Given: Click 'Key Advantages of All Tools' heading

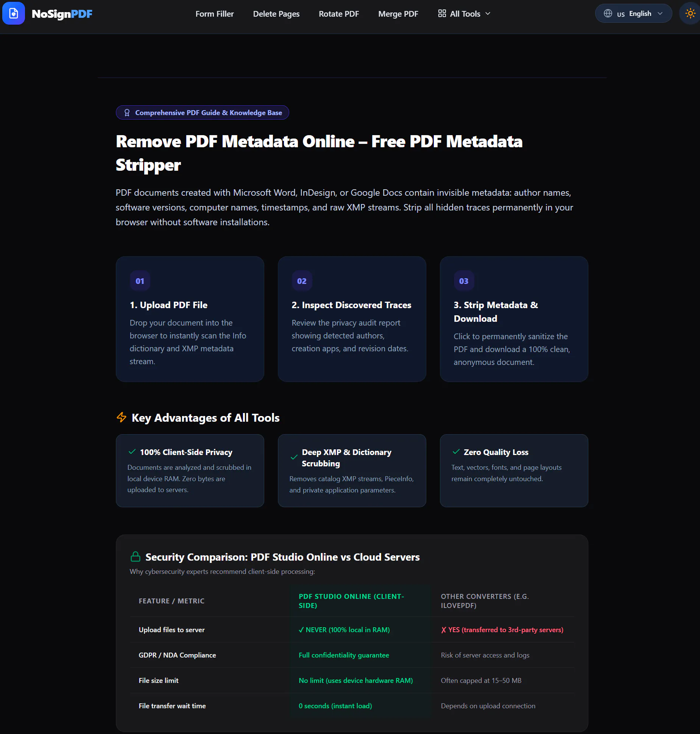Looking at the screenshot, I should 206,418.
